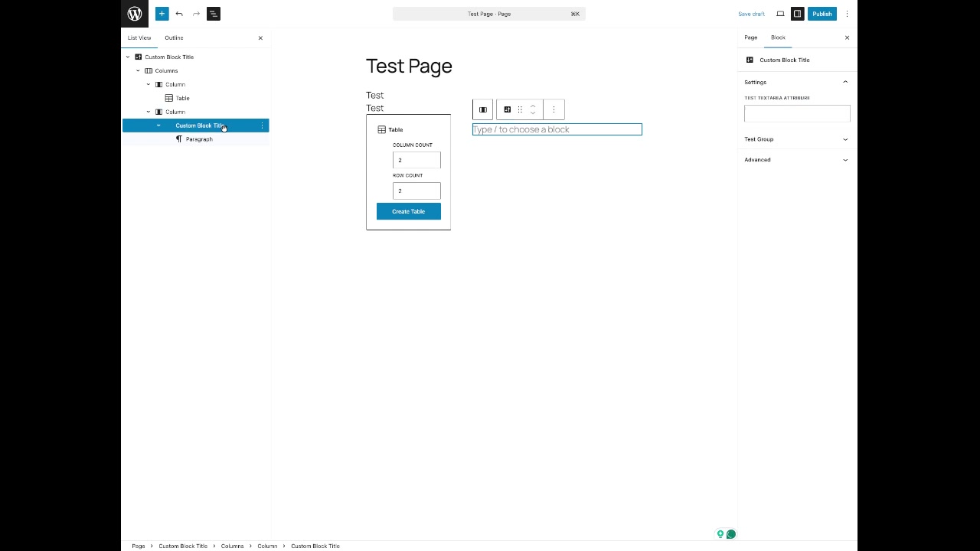Open the top-right options ellipsis menu
Viewport: 980px width, 551px height.
pyautogui.click(x=847, y=14)
